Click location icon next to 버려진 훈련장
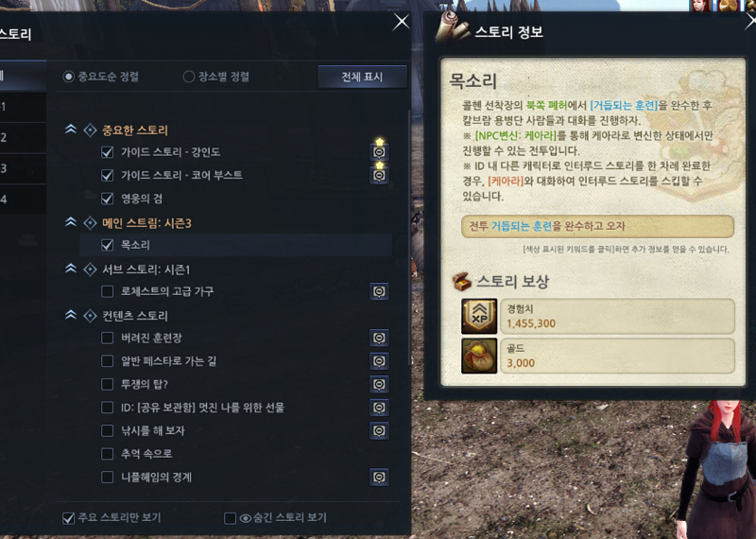Screen dimensions: 756x539 pyautogui.click(x=380, y=338)
